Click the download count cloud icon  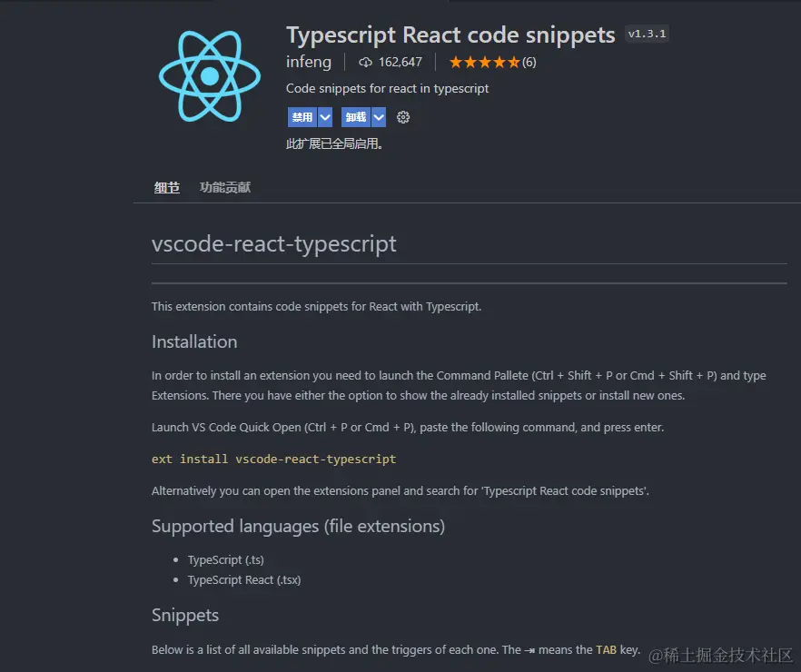point(365,63)
